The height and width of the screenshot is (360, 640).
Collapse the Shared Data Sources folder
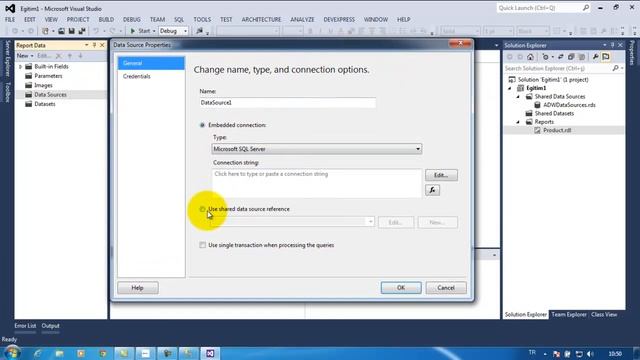point(518,97)
